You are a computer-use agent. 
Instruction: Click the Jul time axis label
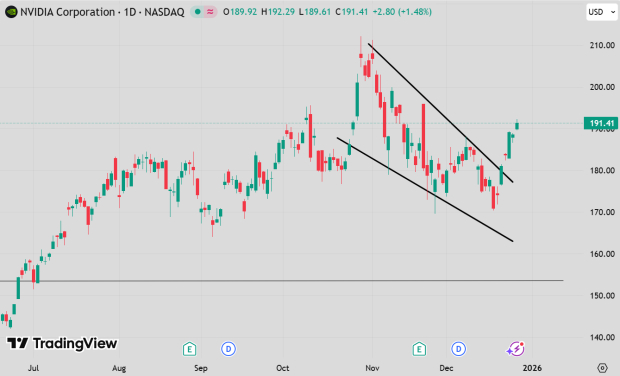pyautogui.click(x=33, y=368)
